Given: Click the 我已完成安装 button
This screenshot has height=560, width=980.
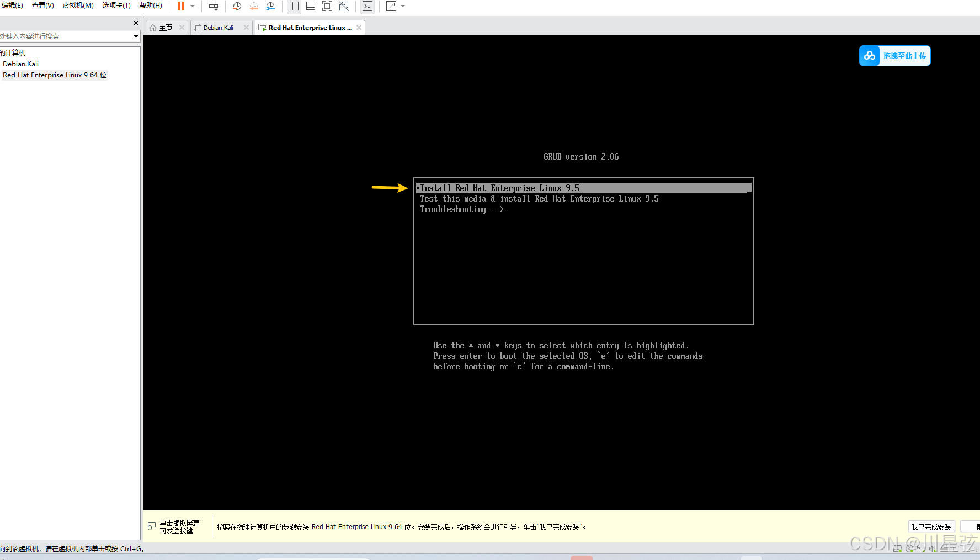Looking at the screenshot, I should coord(931,527).
